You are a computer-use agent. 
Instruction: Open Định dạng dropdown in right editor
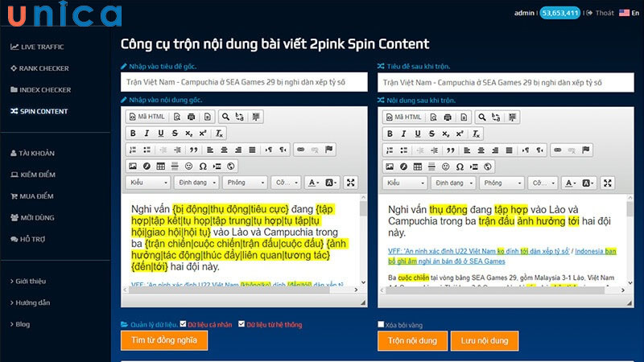453,183
